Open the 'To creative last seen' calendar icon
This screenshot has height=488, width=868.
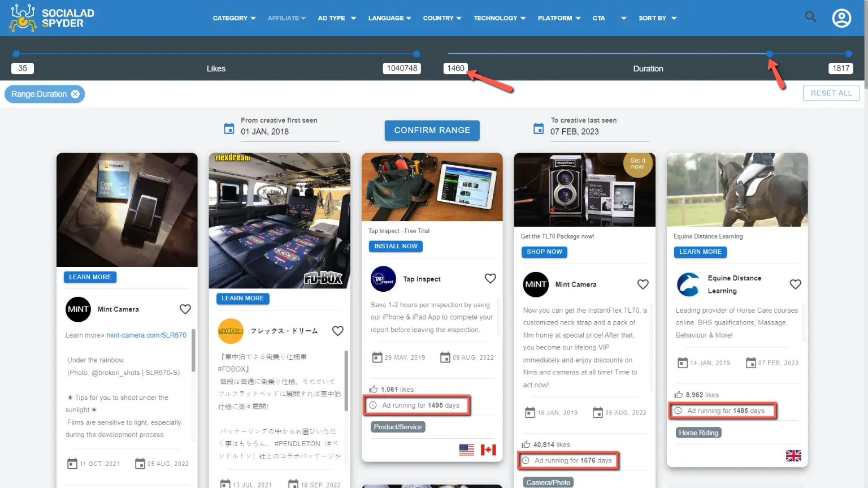click(x=539, y=129)
